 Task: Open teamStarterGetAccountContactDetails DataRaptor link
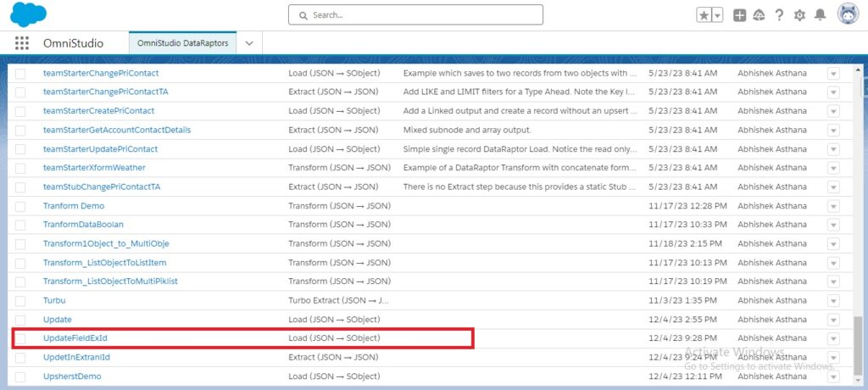coord(117,131)
